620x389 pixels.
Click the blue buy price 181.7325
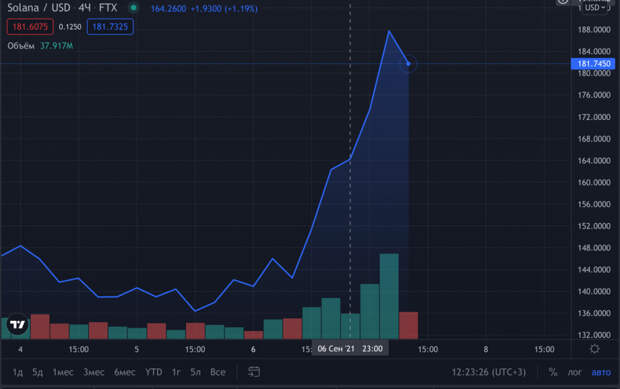point(110,27)
